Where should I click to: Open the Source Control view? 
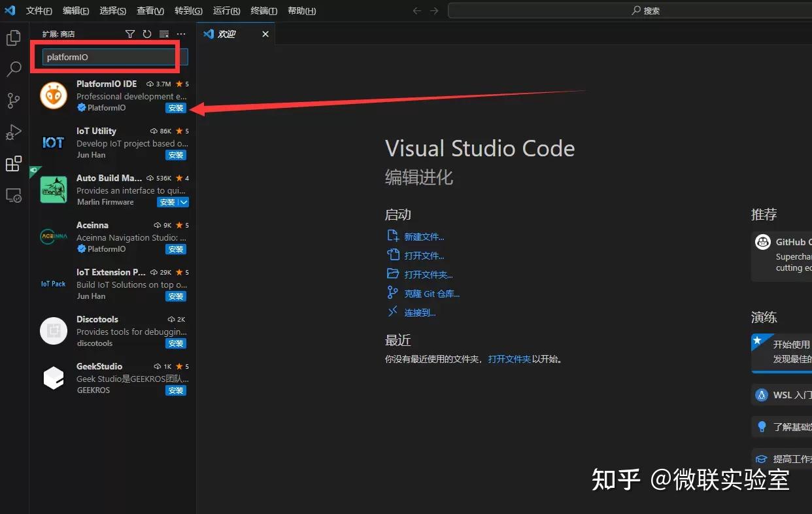click(x=14, y=100)
